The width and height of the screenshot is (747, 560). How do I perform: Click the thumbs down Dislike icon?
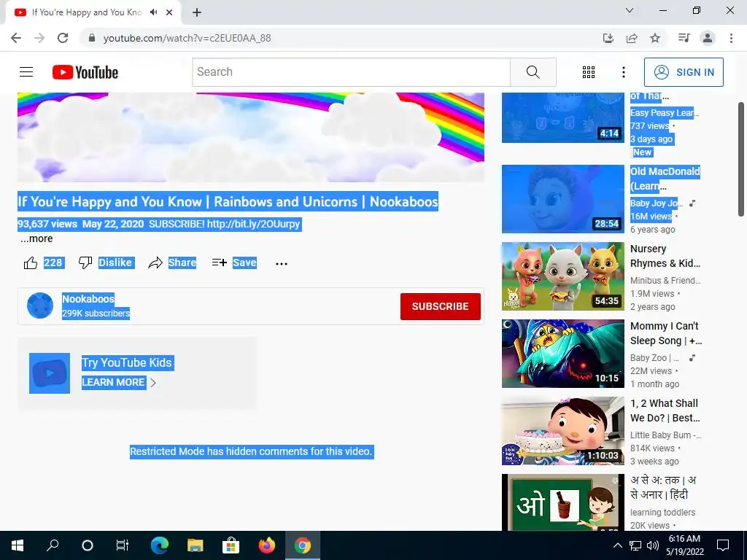85,262
